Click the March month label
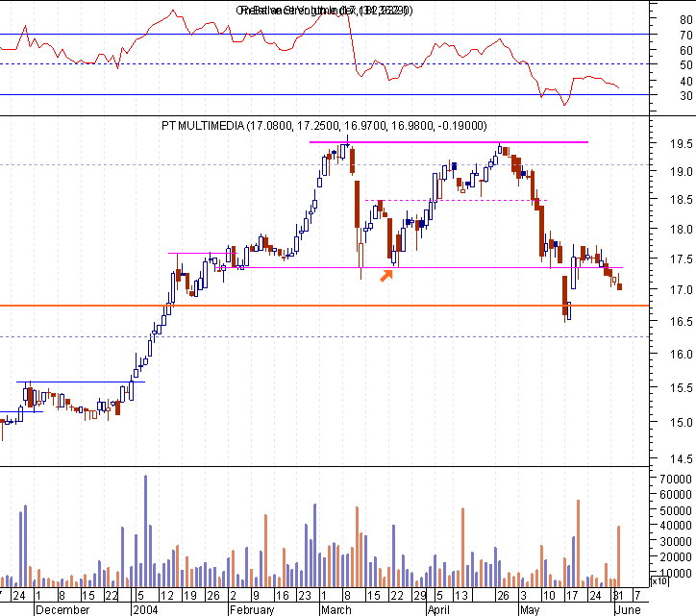This screenshot has width=696, height=616. tap(336, 610)
